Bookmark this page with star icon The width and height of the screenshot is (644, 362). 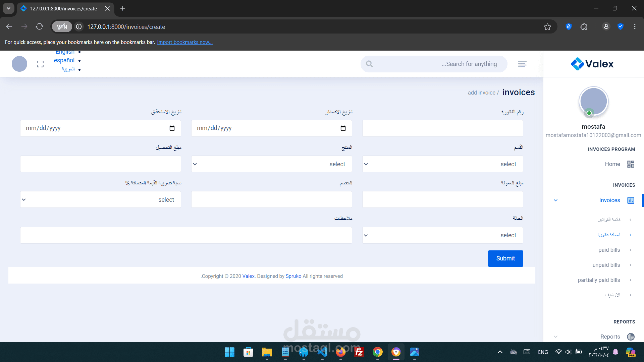tap(547, 27)
